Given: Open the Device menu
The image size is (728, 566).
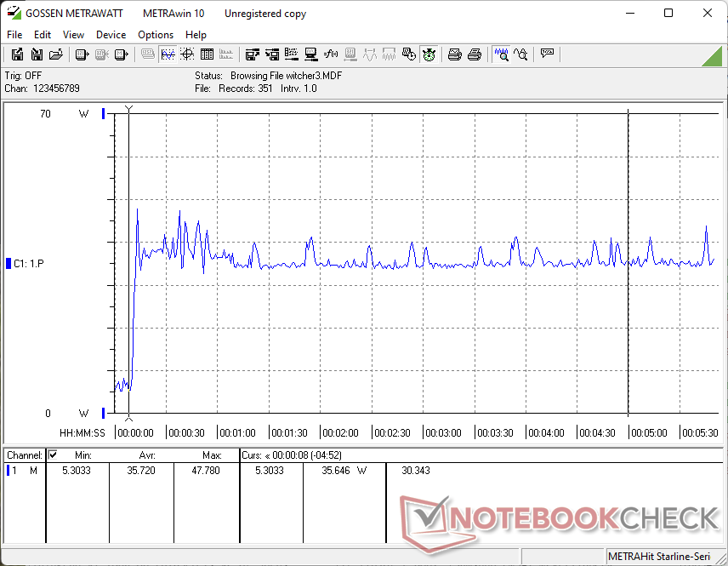Looking at the screenshot, I should [x=111, y=35].
